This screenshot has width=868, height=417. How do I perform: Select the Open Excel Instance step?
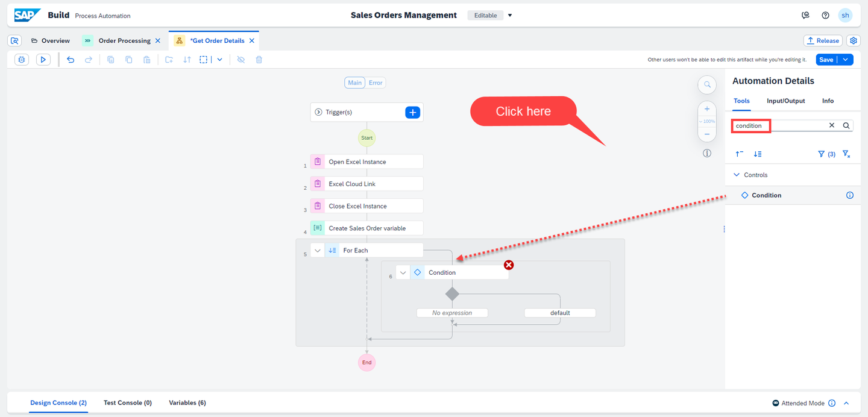click(x=366, y=161)
